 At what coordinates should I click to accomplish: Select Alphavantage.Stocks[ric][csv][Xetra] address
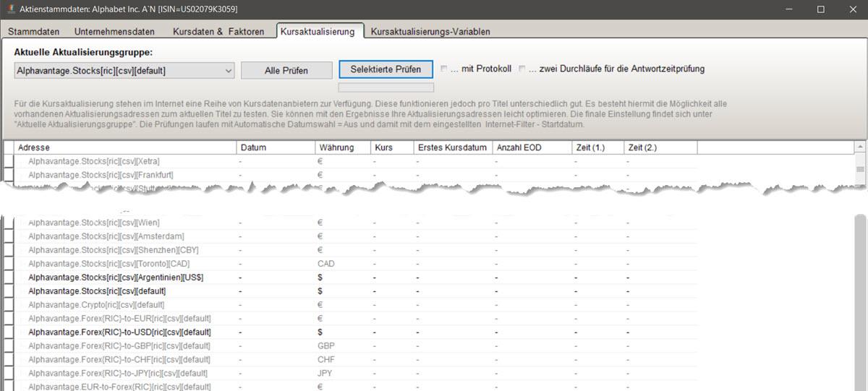pos(94,161)
